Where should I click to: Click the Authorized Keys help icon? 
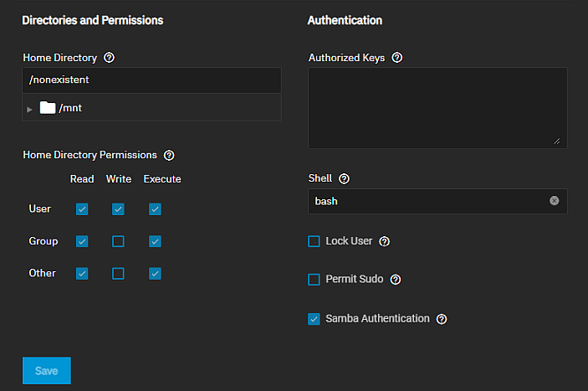click(397, 58)
